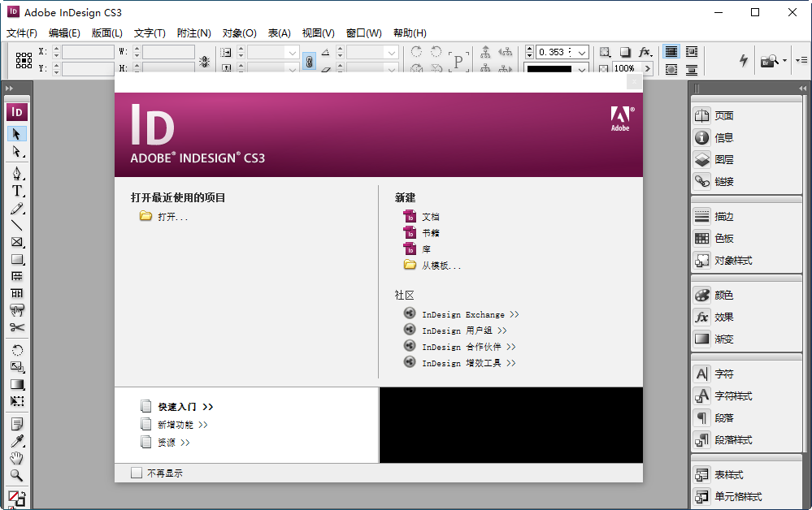Open the 文件(F) menu
The height and width of the screenshot is (510, 812).
click(22, 33)
